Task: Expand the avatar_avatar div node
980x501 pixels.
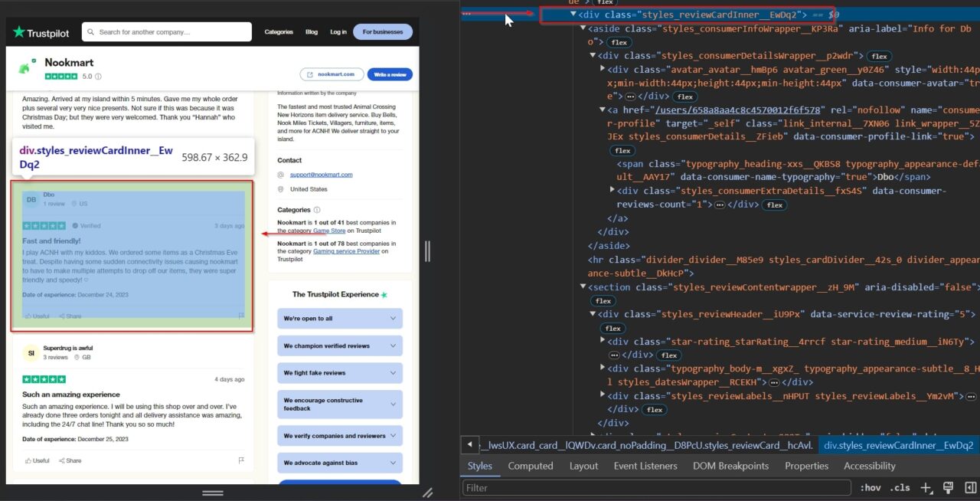Action: click(603, 70)
